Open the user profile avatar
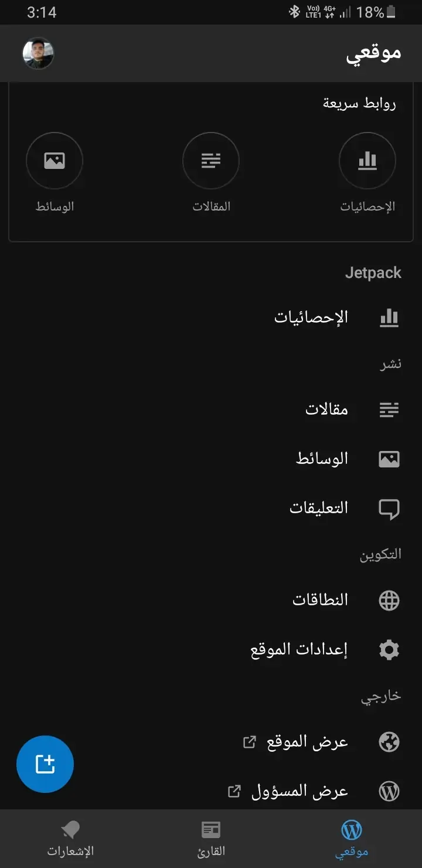Viewport: 422px width, 868px height. coord(38,53)
